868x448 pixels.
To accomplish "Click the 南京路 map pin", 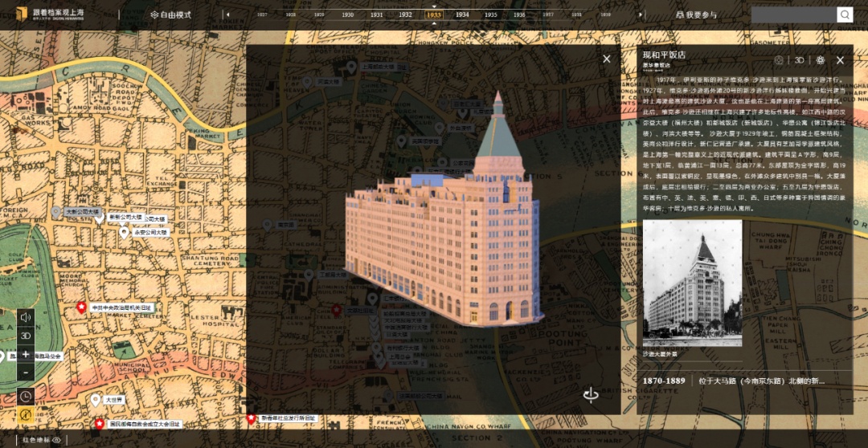I will coord(268,225).
